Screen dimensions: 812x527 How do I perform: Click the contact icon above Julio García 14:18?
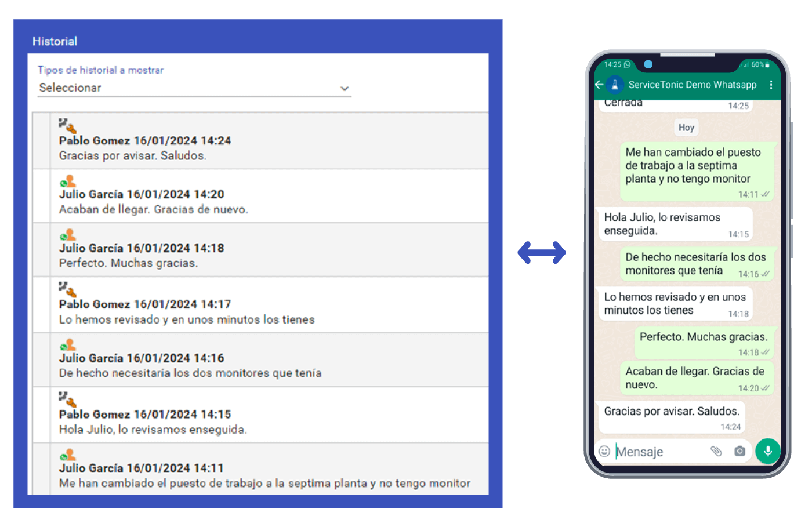[67, 235]
